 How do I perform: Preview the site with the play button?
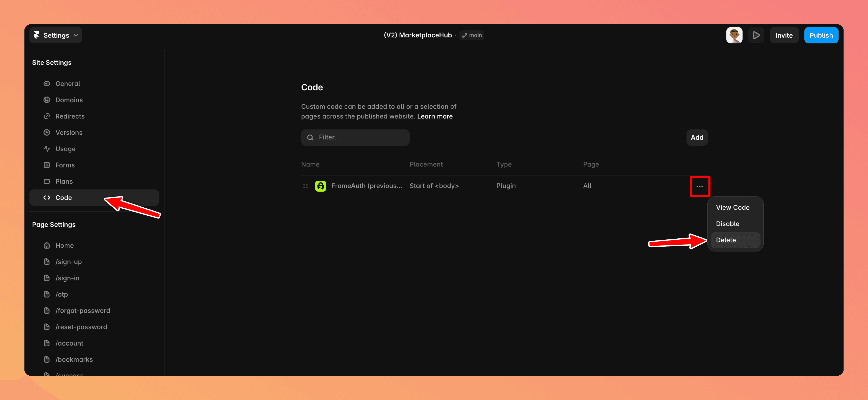tap(756, 35)
